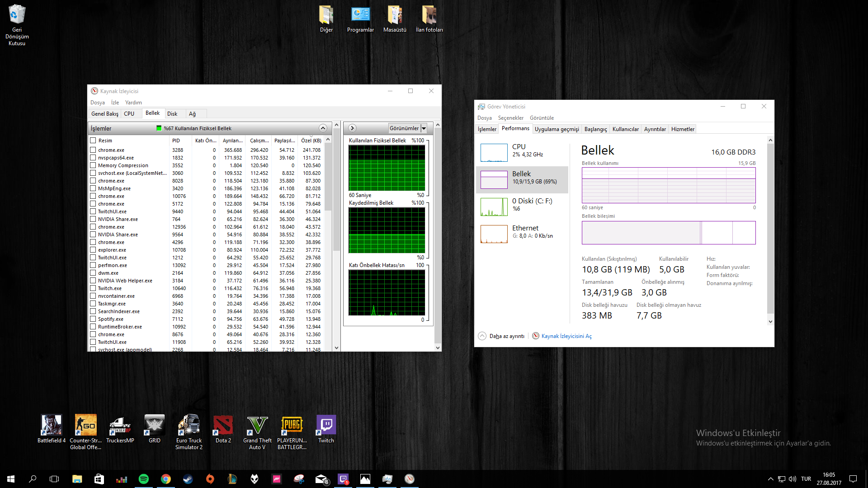Check the Spotify.exe process box
The height and width of the screenshot is (488, 868).
(93, 319)
